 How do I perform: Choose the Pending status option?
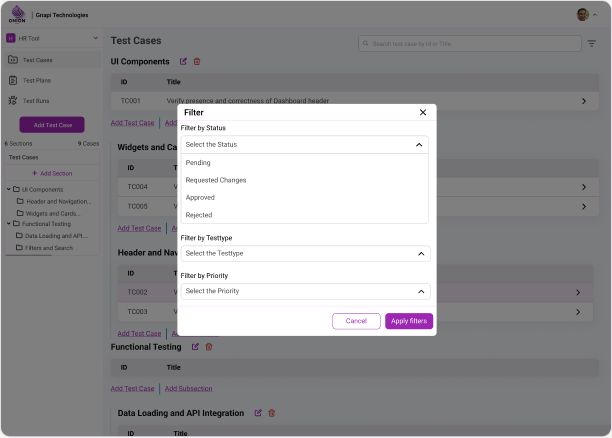(x=198, y=162)
